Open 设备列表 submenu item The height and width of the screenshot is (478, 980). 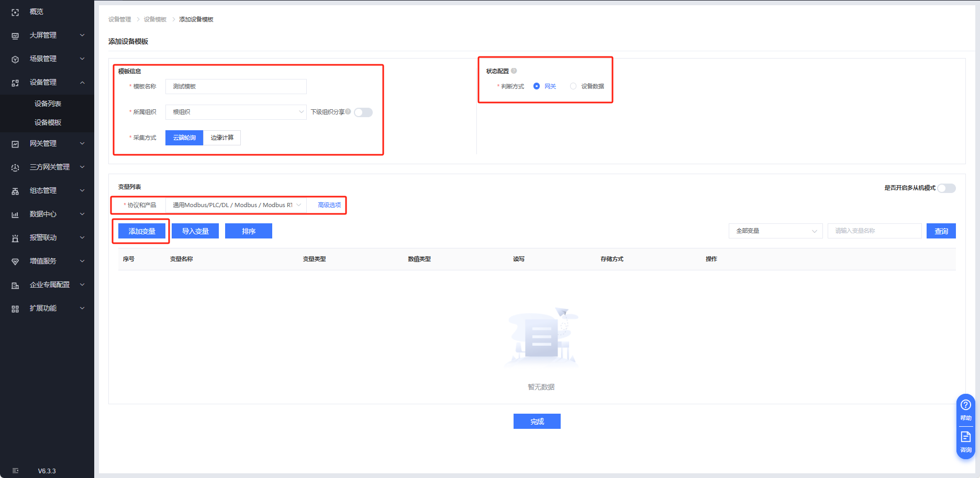[48, 104]
